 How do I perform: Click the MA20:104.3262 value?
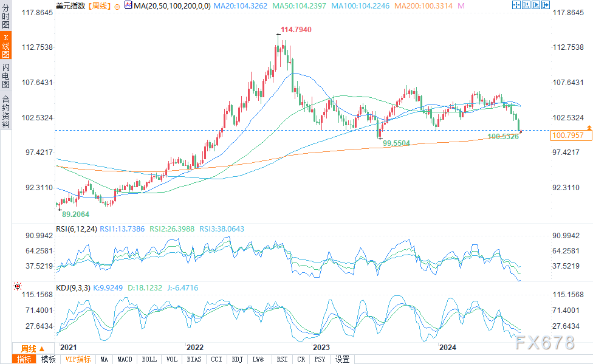coord(240,6)
